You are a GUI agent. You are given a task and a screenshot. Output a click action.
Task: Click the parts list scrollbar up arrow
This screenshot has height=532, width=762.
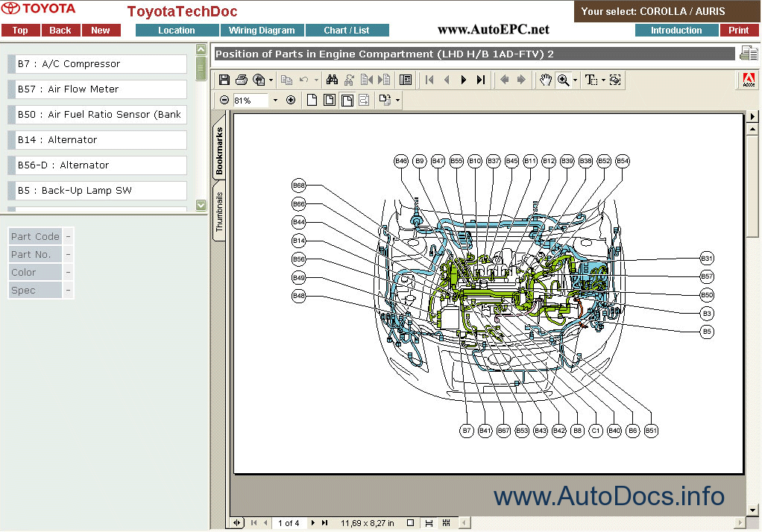(201, 49)
